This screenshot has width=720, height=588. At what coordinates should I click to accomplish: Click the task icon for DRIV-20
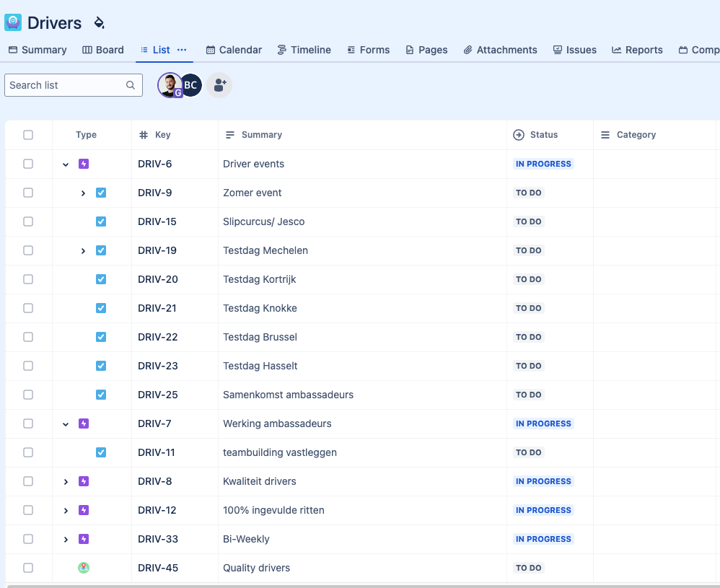click(101, 279)
